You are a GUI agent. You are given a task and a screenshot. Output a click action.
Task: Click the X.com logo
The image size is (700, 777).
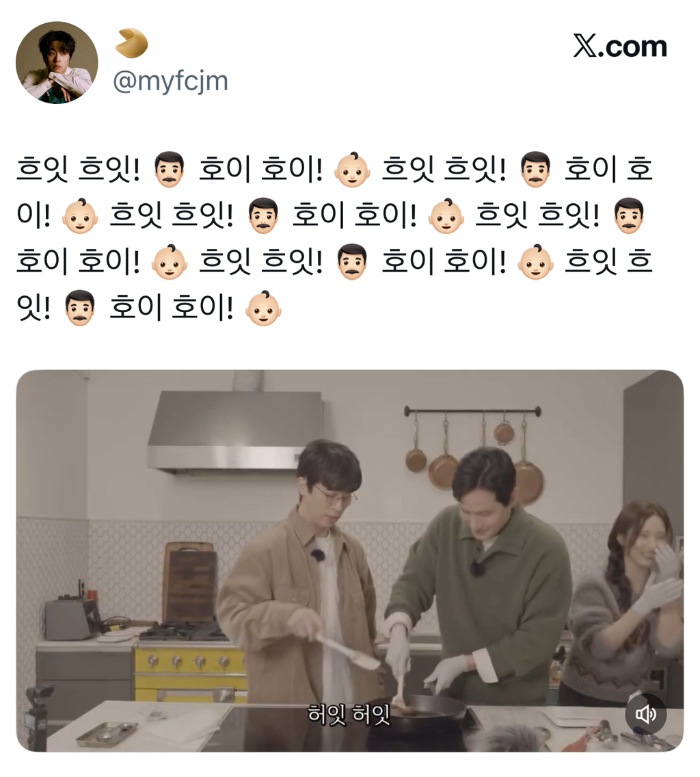620,47
